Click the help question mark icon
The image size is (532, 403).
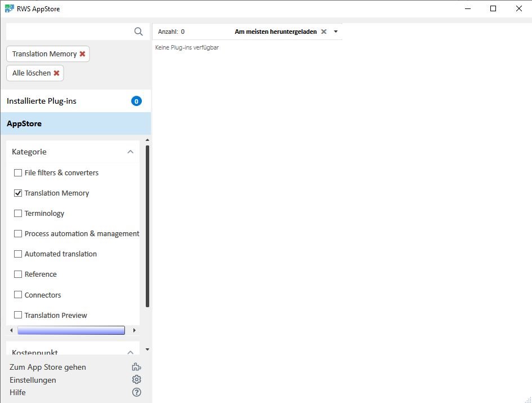[136, 392]
